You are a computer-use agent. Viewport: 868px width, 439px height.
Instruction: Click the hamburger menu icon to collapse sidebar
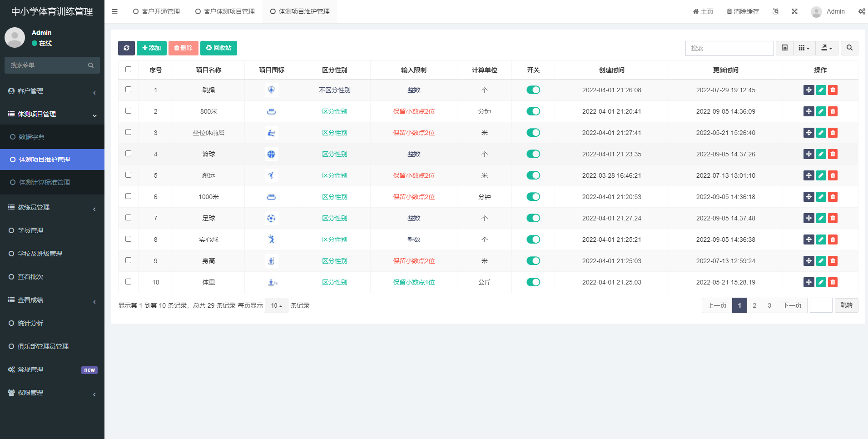pos(115,11)
